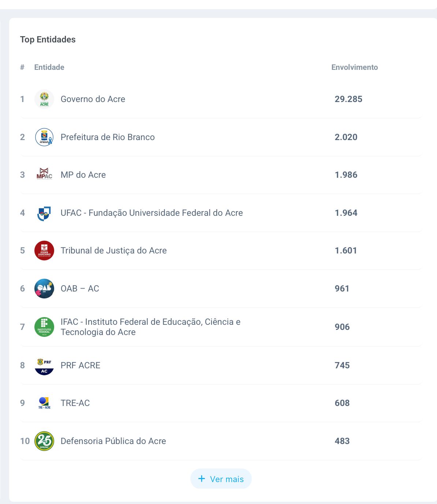Click the green Instituto Federal logo
The image size is (437, 504).
tap(44, 327)
